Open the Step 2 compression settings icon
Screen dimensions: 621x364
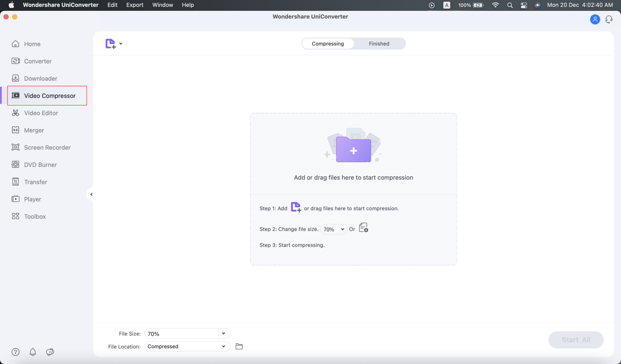364,228
